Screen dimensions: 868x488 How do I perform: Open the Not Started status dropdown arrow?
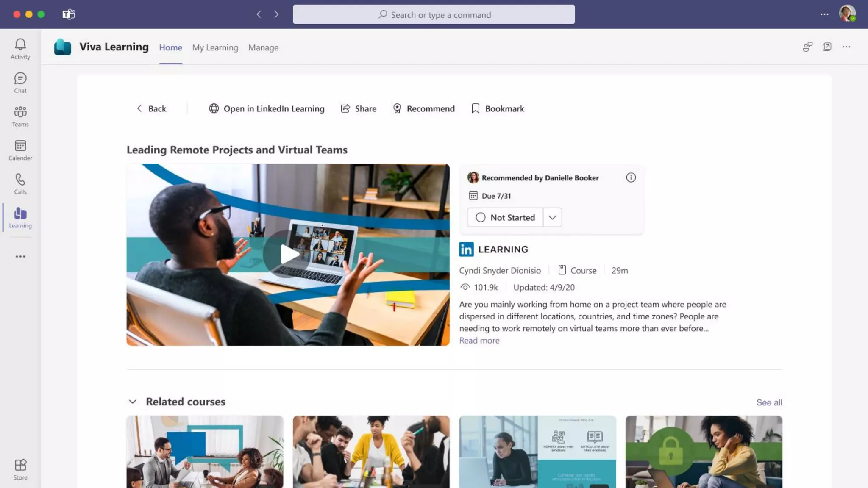552,217
